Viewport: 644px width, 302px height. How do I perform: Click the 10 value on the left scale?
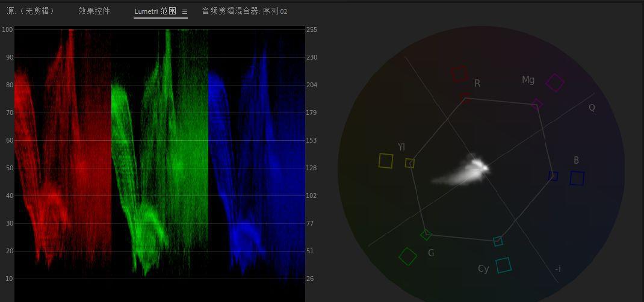[10, 279]
